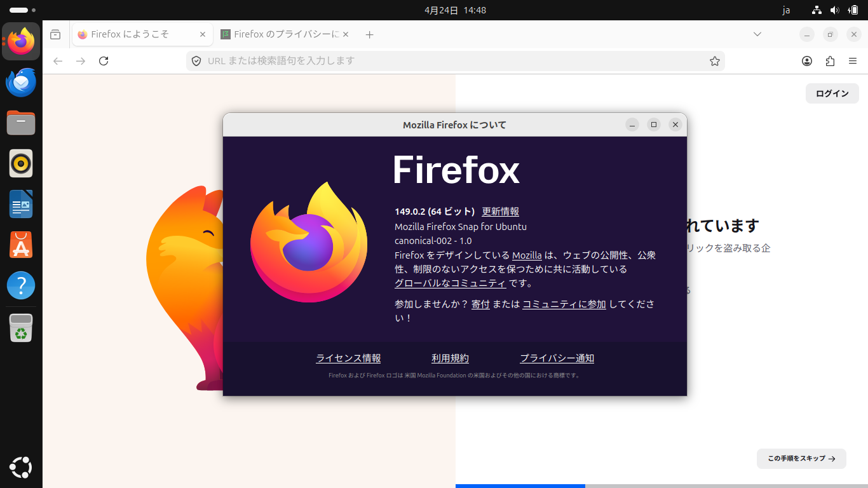The image size is (868, 488).
Task: Open the Help icon in the dock
Action: [x=21, y=286]
